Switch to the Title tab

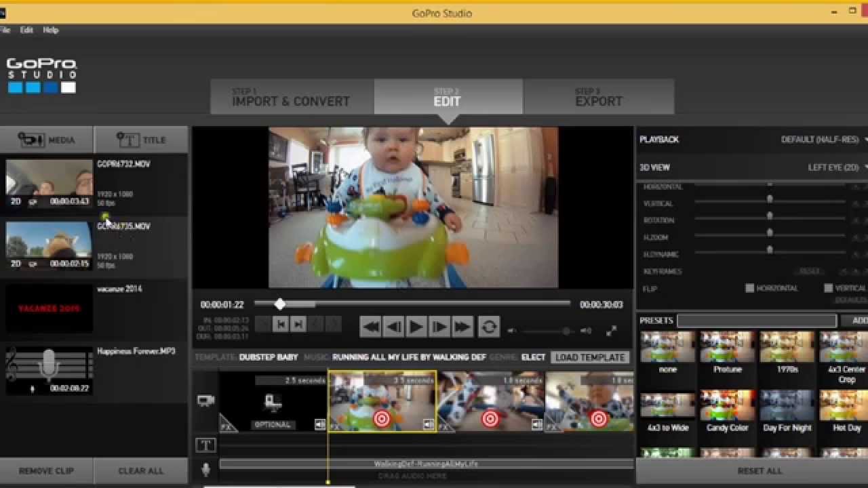[x=141, y=140]
